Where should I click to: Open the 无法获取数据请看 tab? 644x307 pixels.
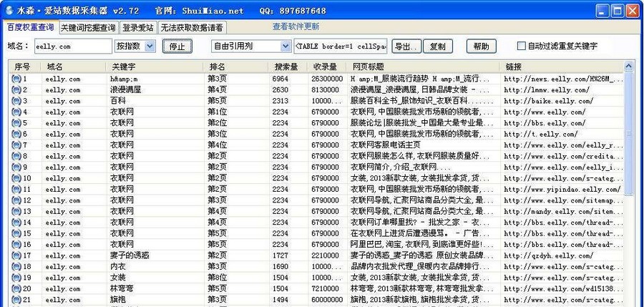pyautogui.click(x=192, y=28)
